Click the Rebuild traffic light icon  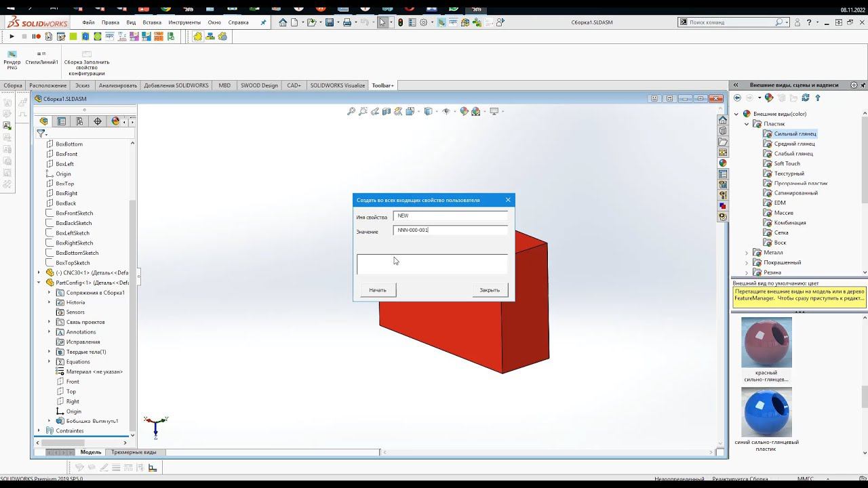coord(400,22)
